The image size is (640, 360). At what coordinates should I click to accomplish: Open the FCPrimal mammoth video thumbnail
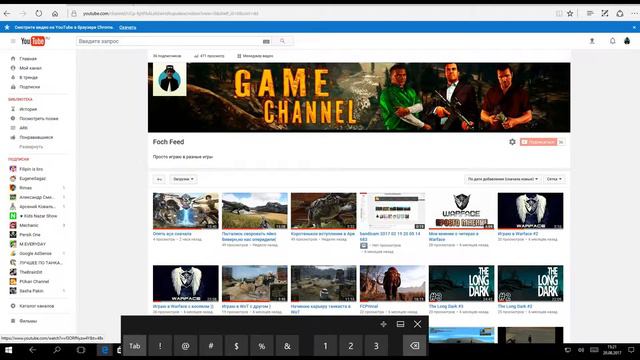pyautogui.click(x=392, y=284)
